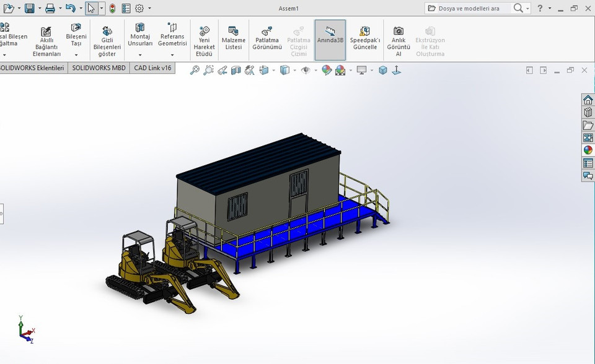Open the SOLIDWORKS Design Library panel
Viewport: 595px width, 364px height.
[587, 112]
